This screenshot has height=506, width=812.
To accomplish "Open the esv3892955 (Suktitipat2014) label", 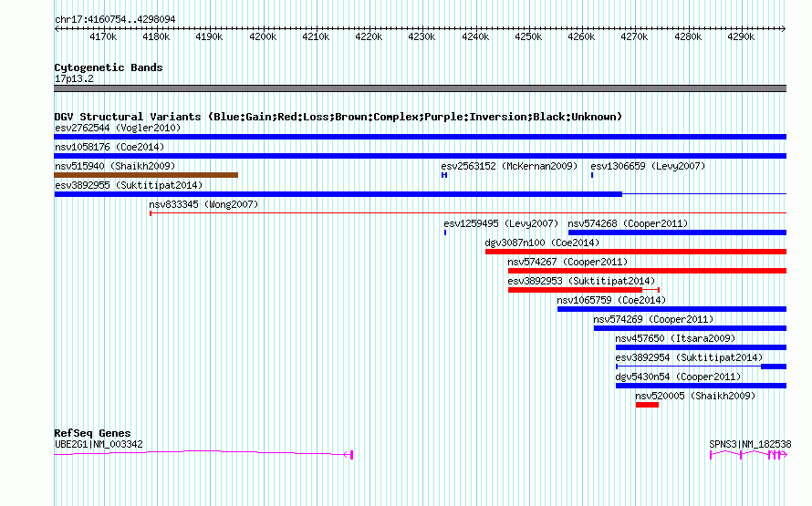I will [129, 185].
